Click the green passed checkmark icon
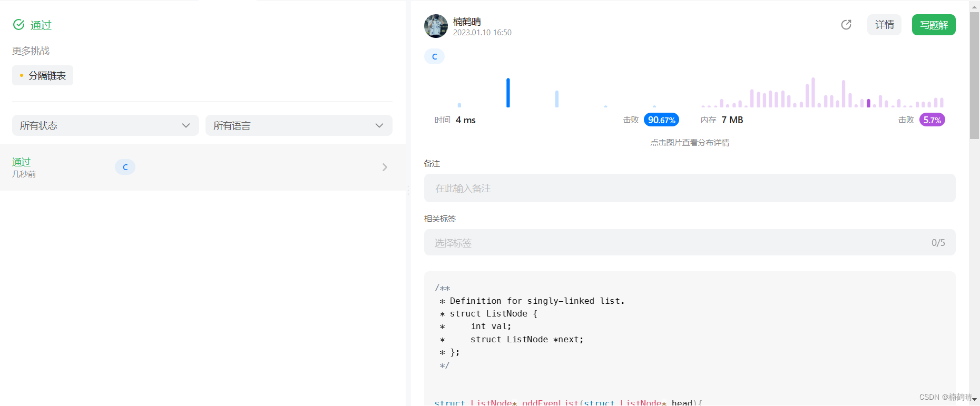The height and width of the screenshot is (406, 980). tap(19, 25)
